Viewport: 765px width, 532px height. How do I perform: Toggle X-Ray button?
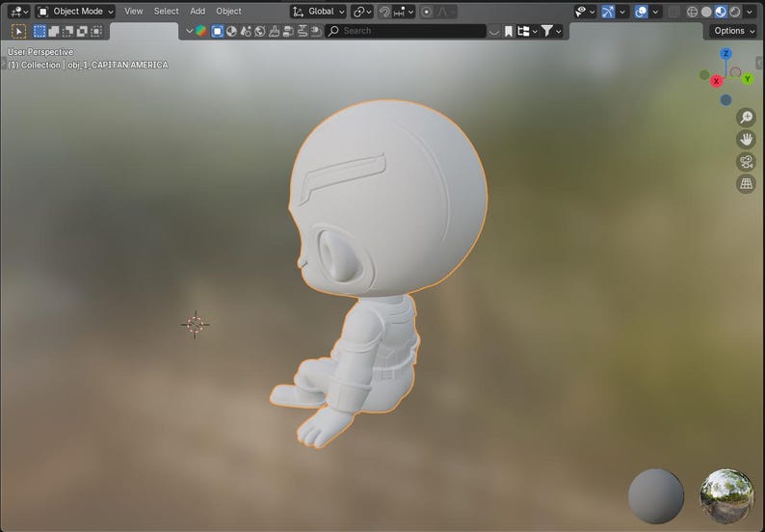tap(673, 12)
